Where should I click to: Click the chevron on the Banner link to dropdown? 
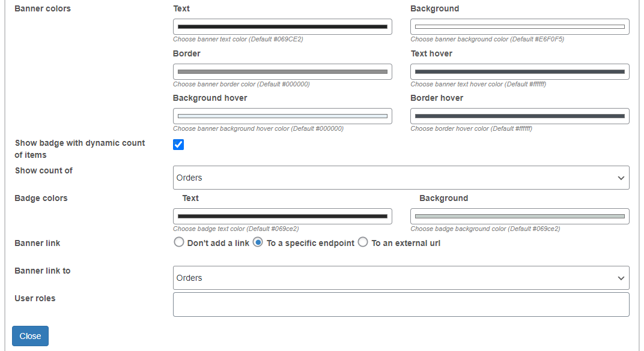coord(622,278)
